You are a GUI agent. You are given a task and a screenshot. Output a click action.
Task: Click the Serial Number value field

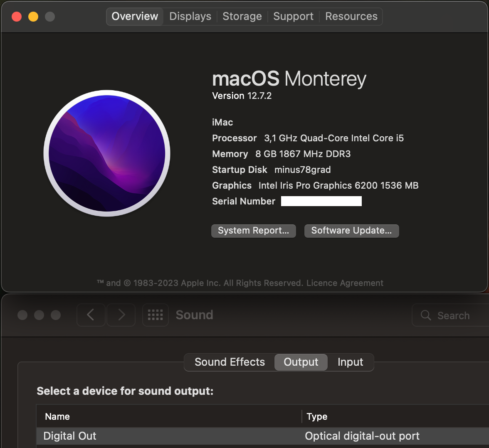click(x=321, y=201)
